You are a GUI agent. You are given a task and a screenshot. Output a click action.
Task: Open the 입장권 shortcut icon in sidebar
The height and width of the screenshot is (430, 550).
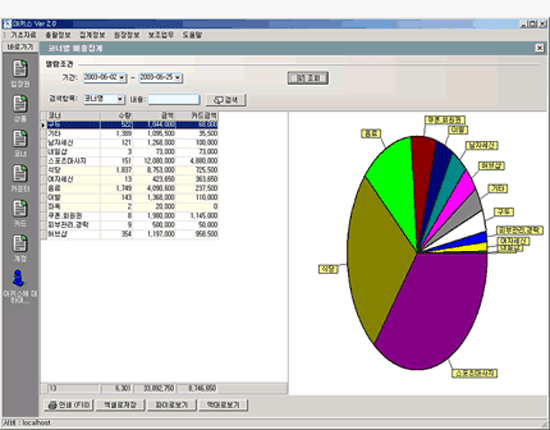20,68
